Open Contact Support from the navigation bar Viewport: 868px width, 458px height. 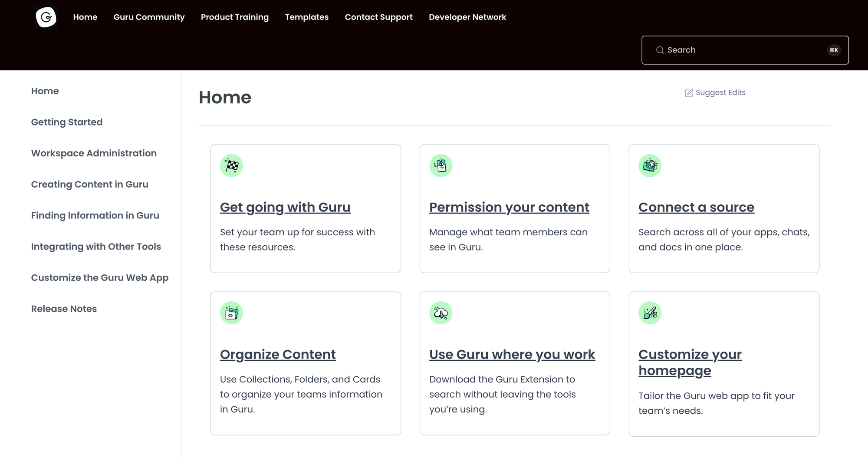378,17
